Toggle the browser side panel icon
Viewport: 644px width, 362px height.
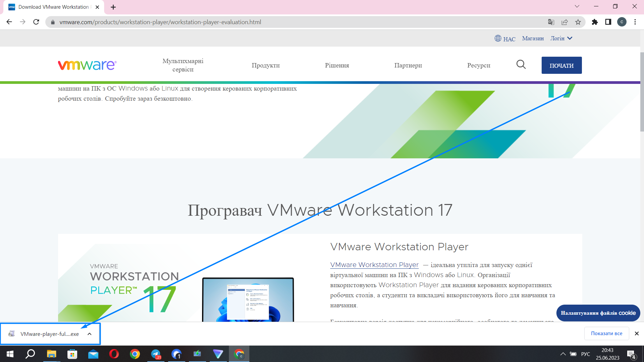pos(608,22)
